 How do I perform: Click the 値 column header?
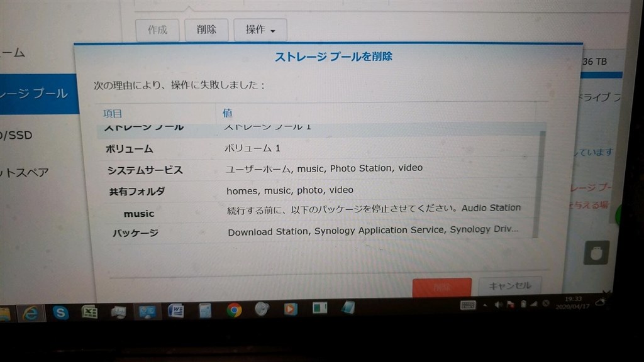pyautogui.click(x=227, y=113)
